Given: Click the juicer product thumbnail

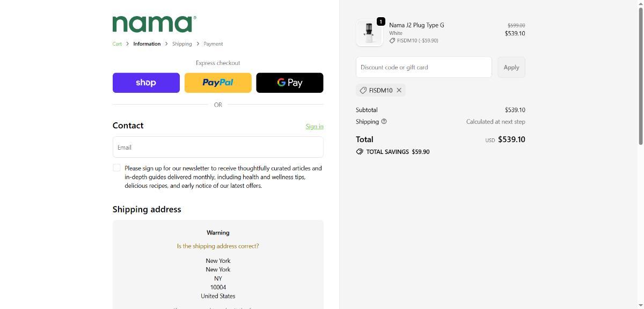Looking at the screenshot, I should point(369,33).
